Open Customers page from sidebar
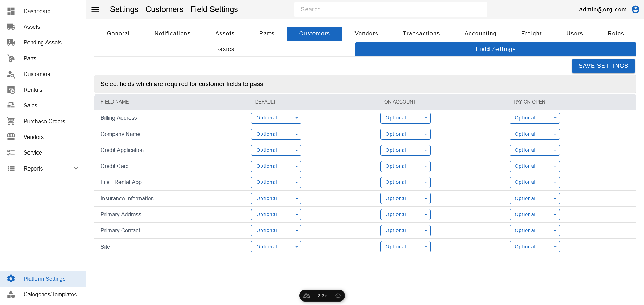 (37, 74)
